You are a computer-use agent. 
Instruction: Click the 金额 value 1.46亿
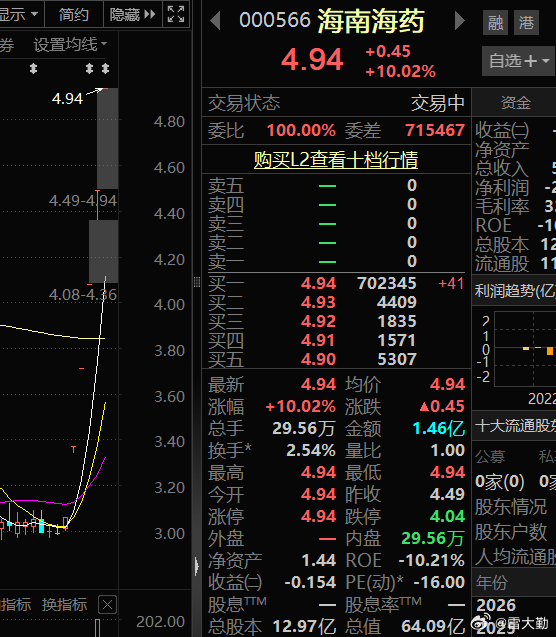(438, 428)
